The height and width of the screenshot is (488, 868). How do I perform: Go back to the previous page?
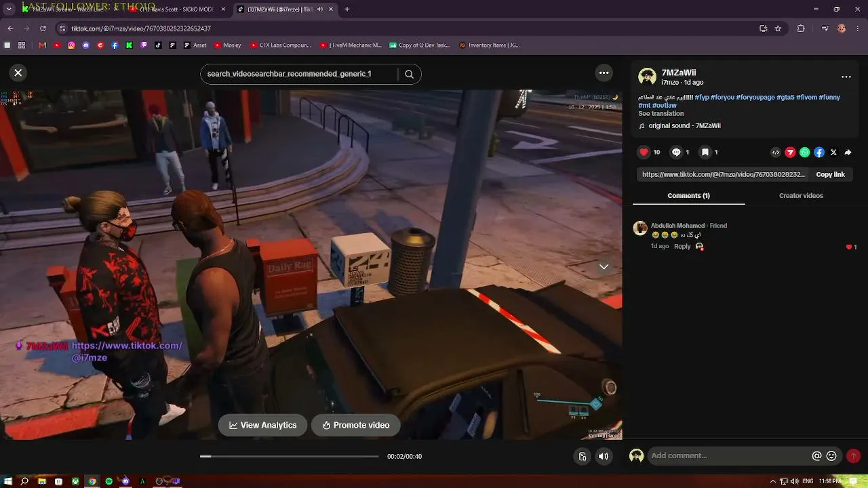pos(10,28)
